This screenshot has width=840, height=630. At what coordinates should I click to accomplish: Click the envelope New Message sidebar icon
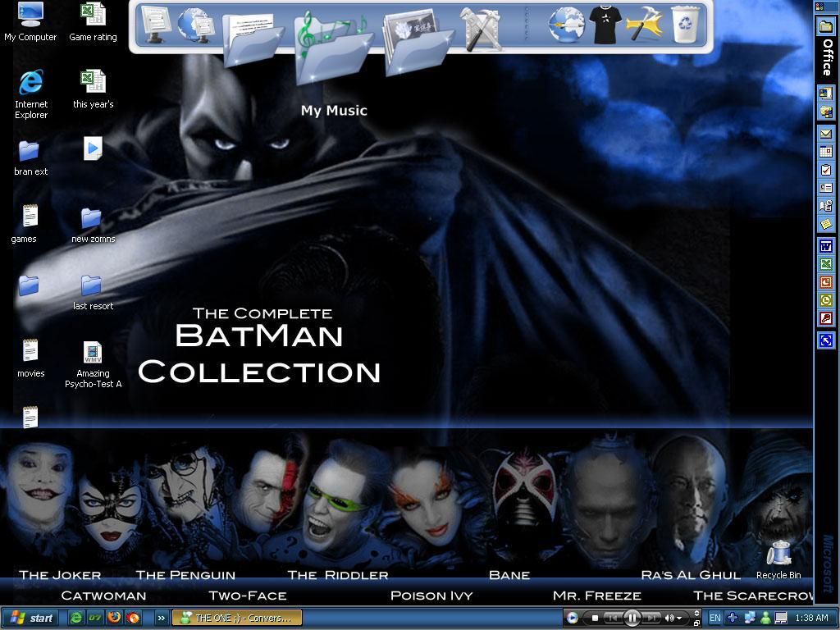(826, 134)
